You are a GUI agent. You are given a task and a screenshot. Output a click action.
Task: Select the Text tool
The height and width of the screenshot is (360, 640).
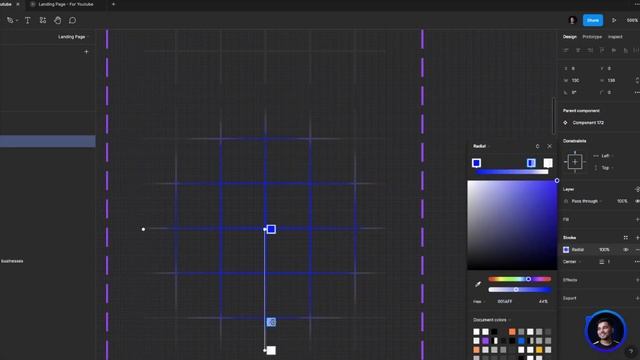coord(28,20)
